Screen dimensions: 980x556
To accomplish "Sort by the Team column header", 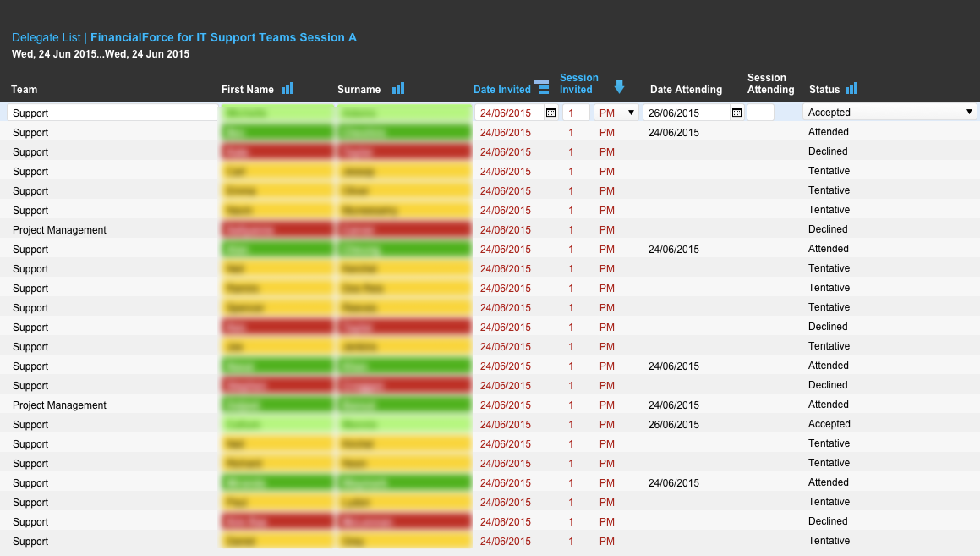I will tap(25, 90).
